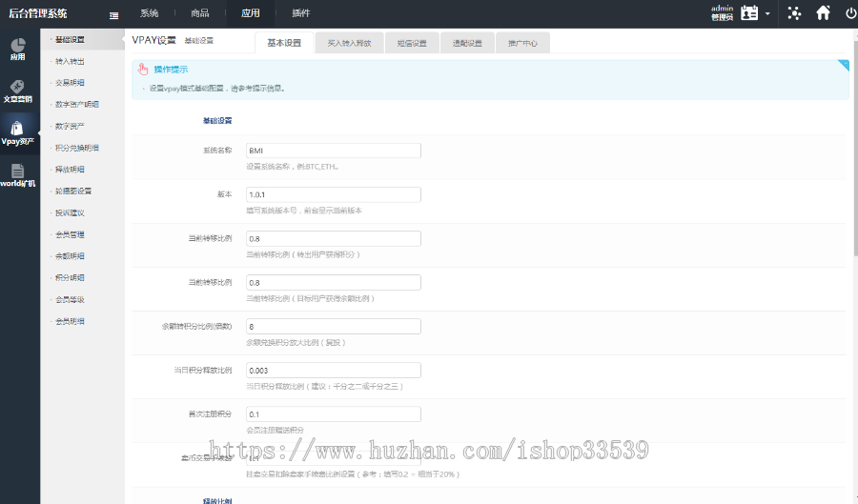Click the 后台管理系统 logo title
Image resolution: width=858 pixels, height=504 pixels.
38,13
